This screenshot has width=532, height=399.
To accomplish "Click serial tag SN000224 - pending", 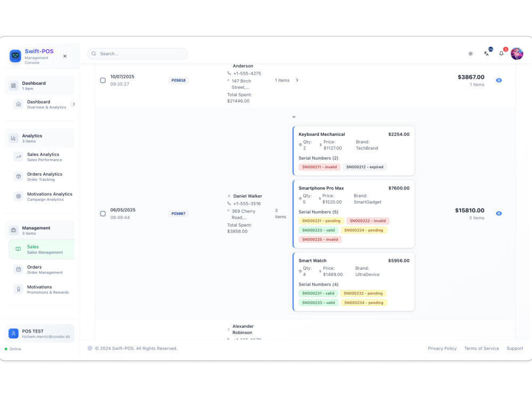I will tap(363, 230).
